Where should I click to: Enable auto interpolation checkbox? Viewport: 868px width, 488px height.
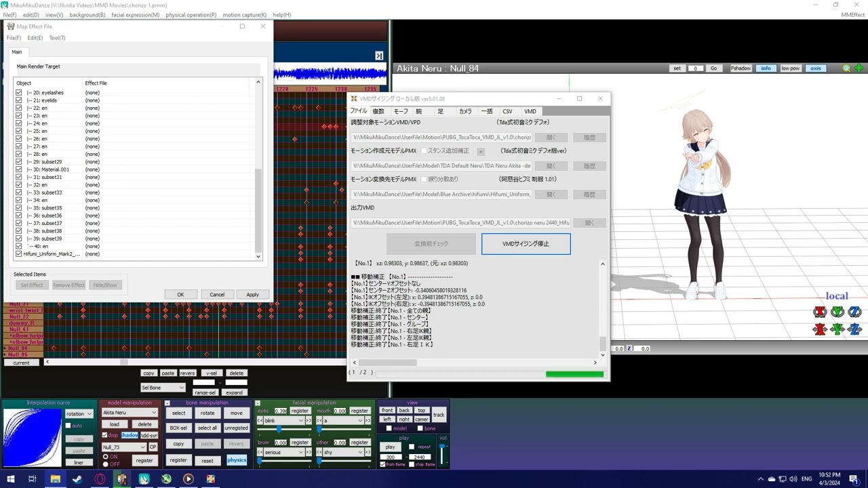coord(68,426)
